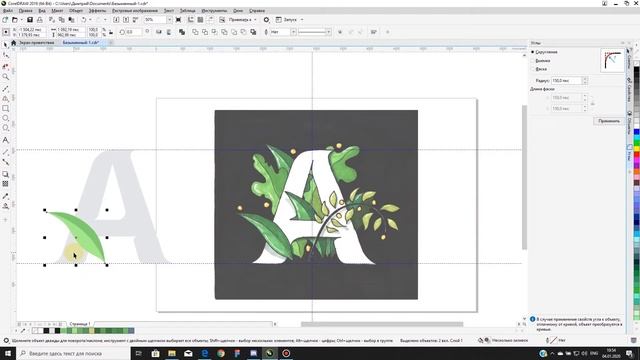Viewport: 640px width, 360px height.
Task: Open the outline width dropdown
Action: 293,32
